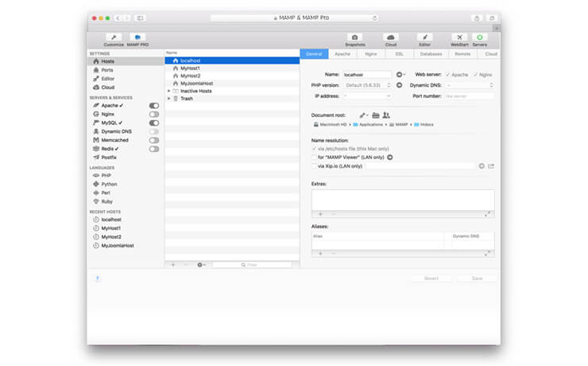Expand the Inactive Hosts group
This screenshot has height=366, width=588.
point(168,91)
